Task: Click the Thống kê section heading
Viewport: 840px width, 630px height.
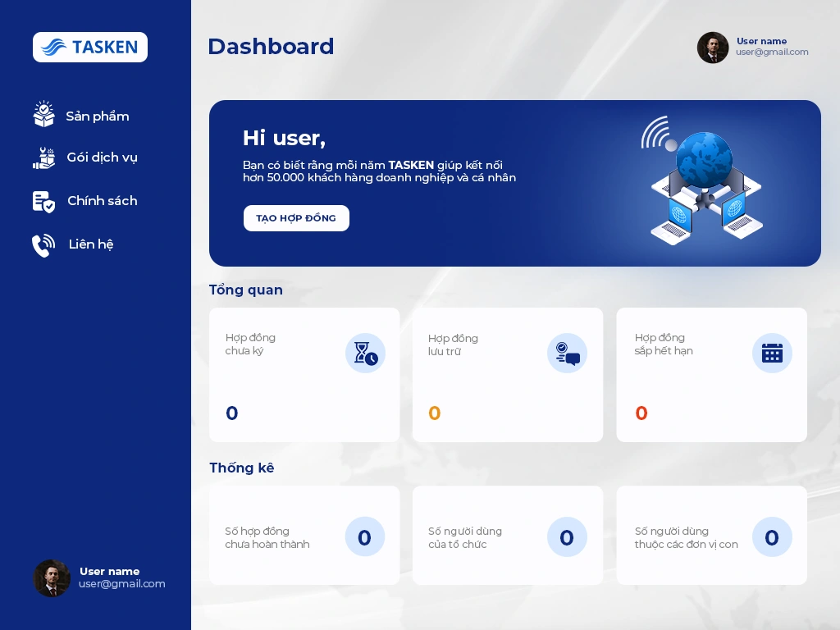Action: coord(242,468)
